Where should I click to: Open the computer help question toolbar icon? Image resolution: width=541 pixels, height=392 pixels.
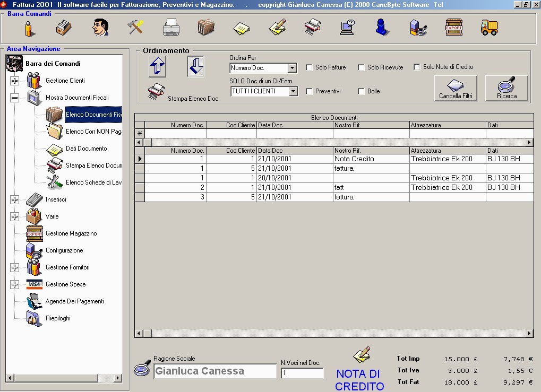(347, 27)
